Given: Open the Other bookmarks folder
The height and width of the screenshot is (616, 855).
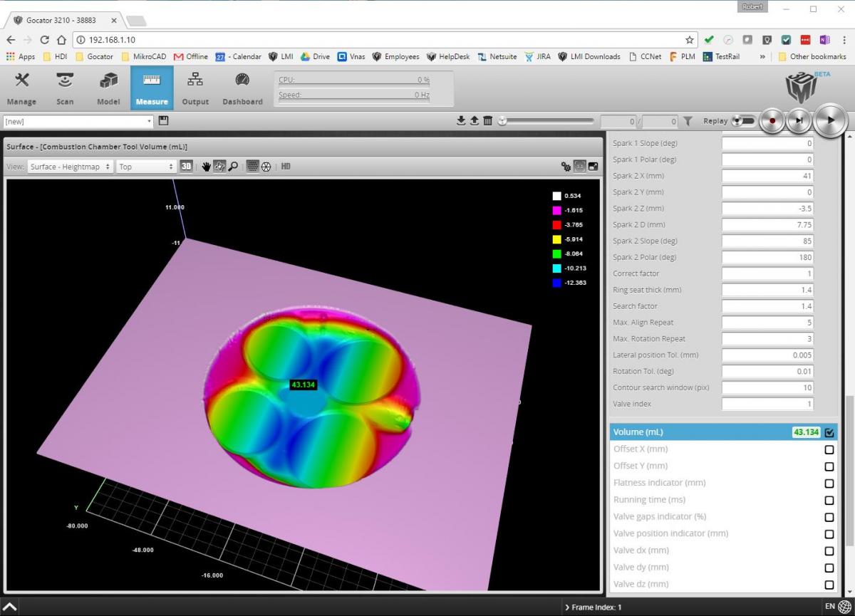Looking at the screenshot, I should tap(812, 56).
